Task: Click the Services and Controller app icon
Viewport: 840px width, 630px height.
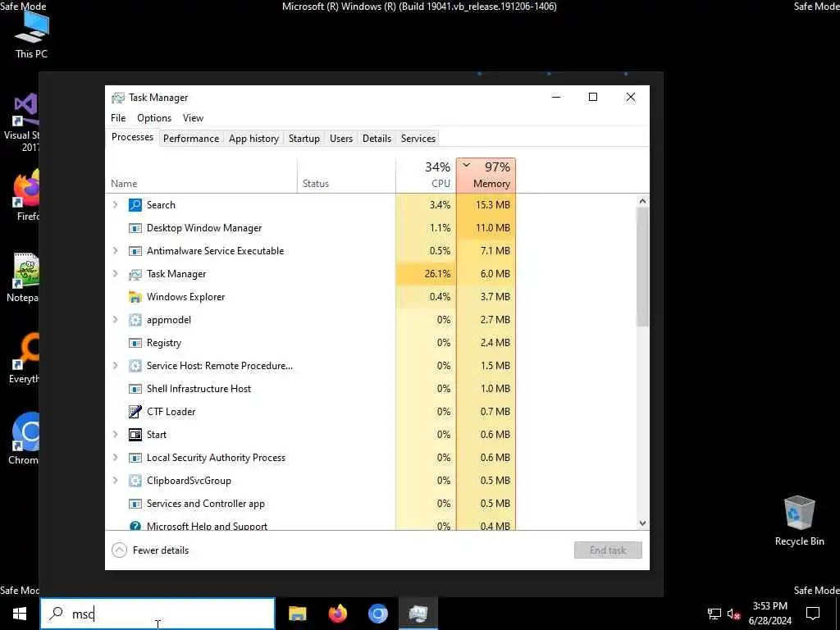Action: tap(135, 504)
